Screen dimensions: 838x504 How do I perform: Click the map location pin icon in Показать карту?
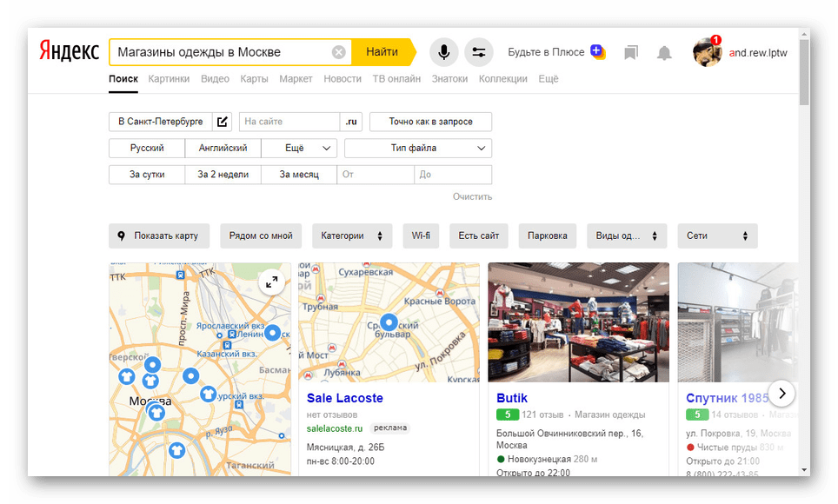pos(122,235)
